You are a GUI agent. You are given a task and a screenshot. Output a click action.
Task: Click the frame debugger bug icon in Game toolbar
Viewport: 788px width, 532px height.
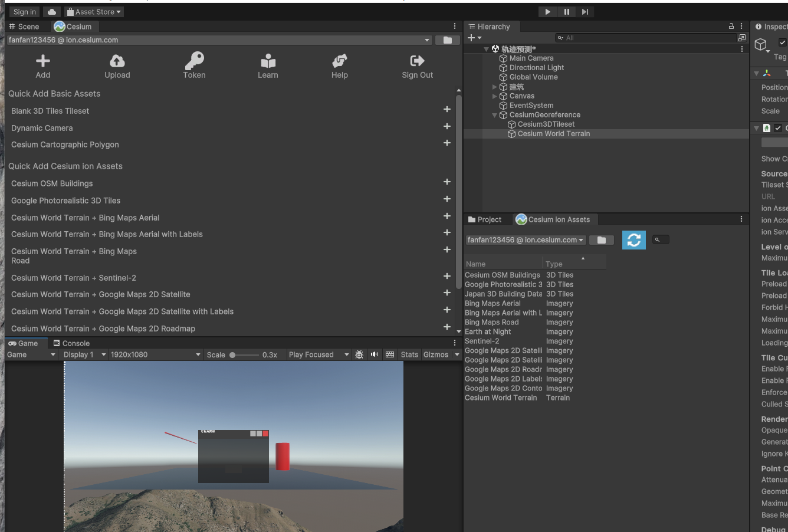(359, 354)
